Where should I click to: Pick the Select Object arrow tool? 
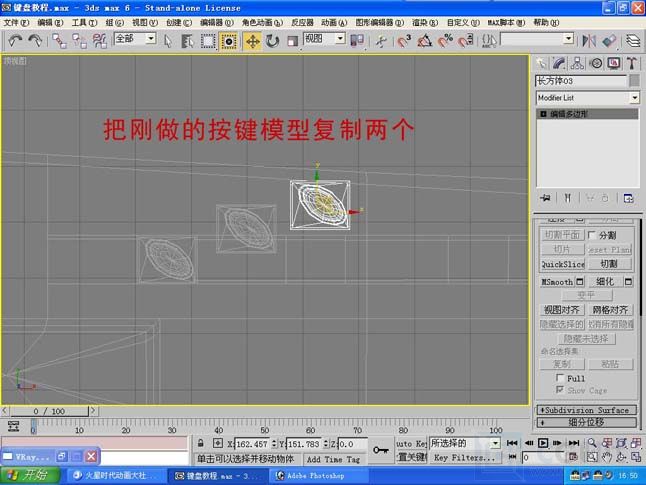(168, 41)
